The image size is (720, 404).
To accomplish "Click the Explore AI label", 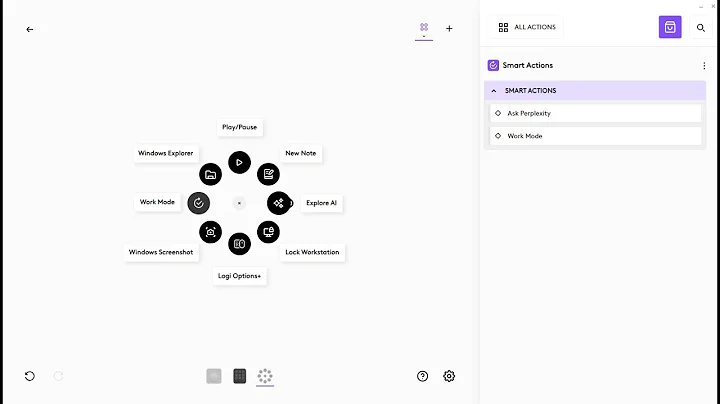I will click(x=321, y=203).
